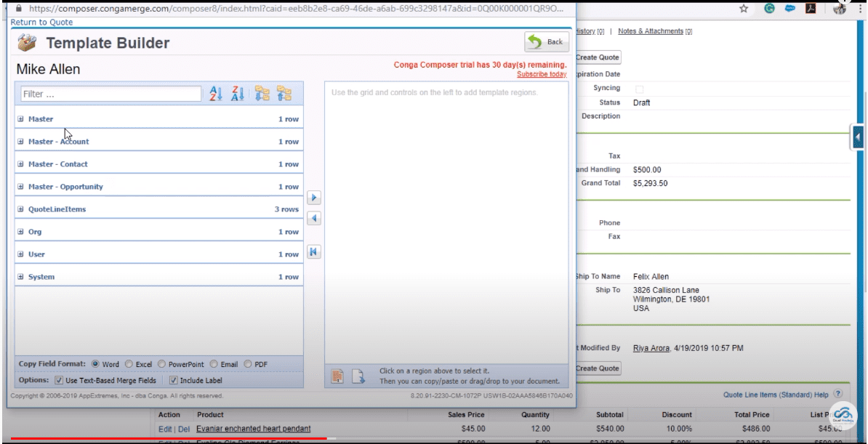The height and width of the screenshot is (444, 868).
Task: Select Word copy field format
Action: [x=95, y=364]
